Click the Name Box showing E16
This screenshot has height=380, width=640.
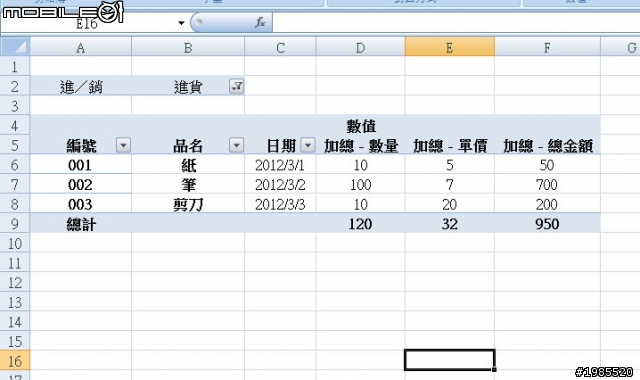click(87, 23)
